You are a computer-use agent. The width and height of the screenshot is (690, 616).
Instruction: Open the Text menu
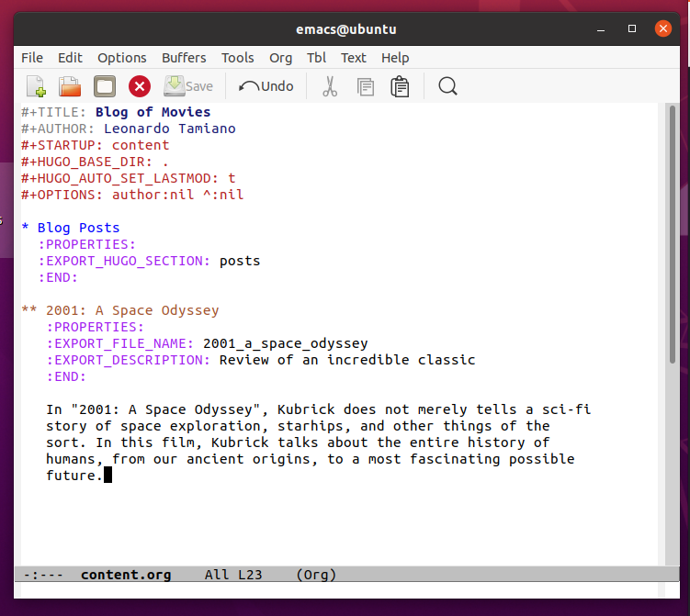(x=354, y=58)
